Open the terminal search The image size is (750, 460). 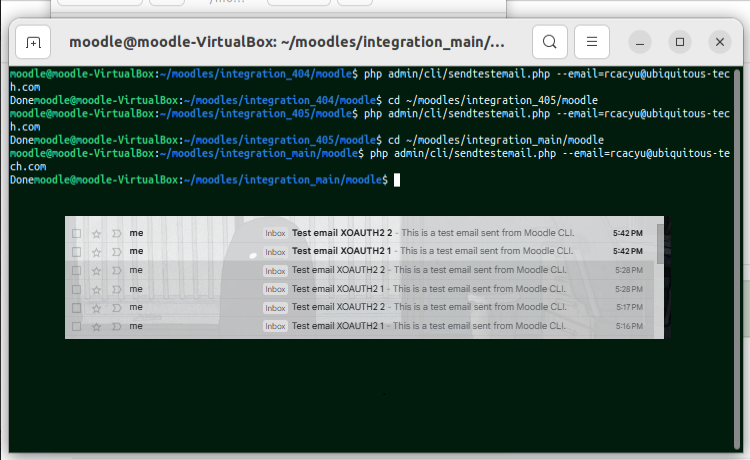[550, 42]
